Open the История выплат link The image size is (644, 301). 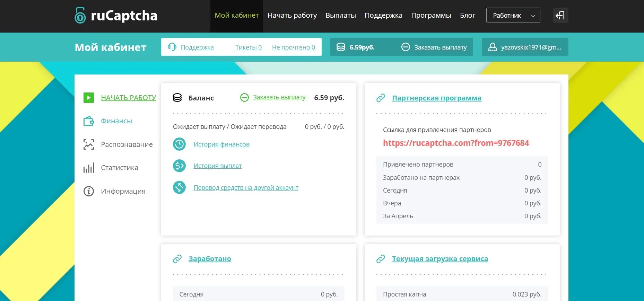click(218, 166)
